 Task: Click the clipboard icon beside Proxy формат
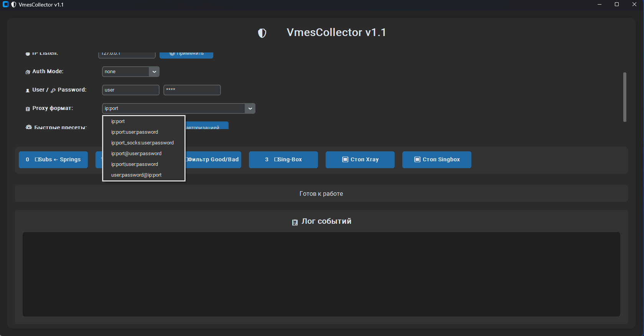tap(28, 109)
